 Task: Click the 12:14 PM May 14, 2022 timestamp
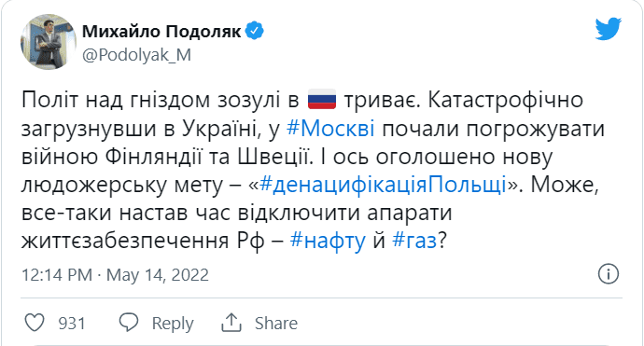pyautogui.click(x=115, y=275)
